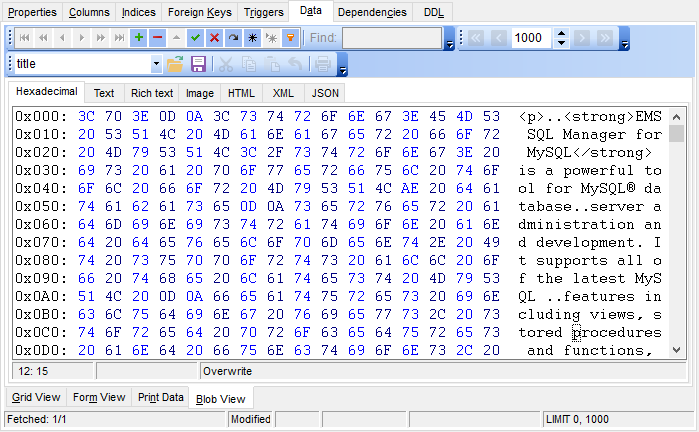Select the Hexadecimal blob tab
This screenshot has height=432, width=699.
pos(46,91)
